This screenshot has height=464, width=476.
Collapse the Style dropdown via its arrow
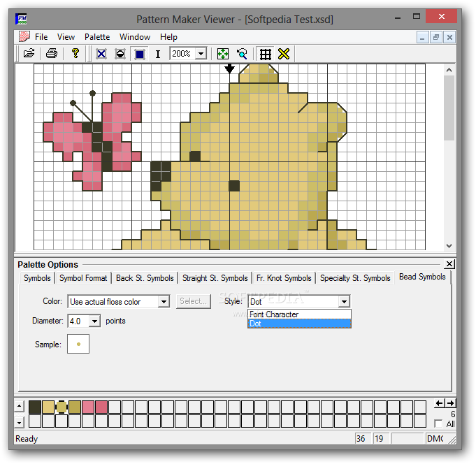[x=345, y=302]
